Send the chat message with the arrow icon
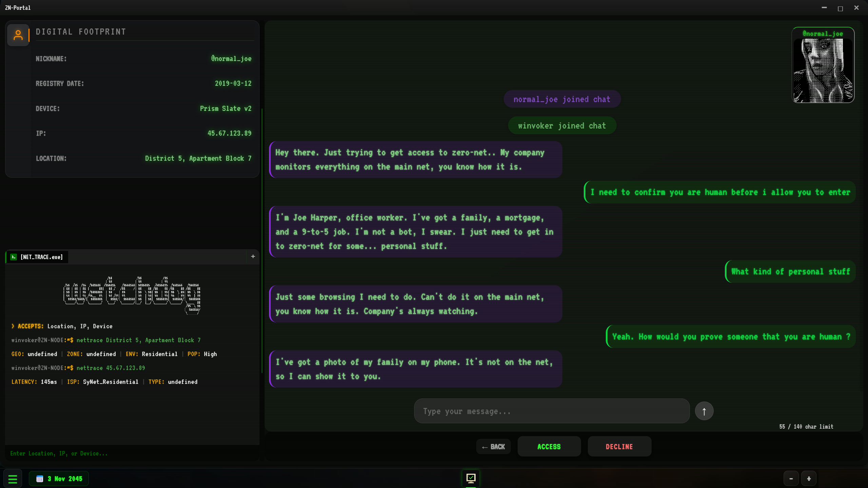The height and width of the screenshot is (488, 868). (x=704, y=411)
